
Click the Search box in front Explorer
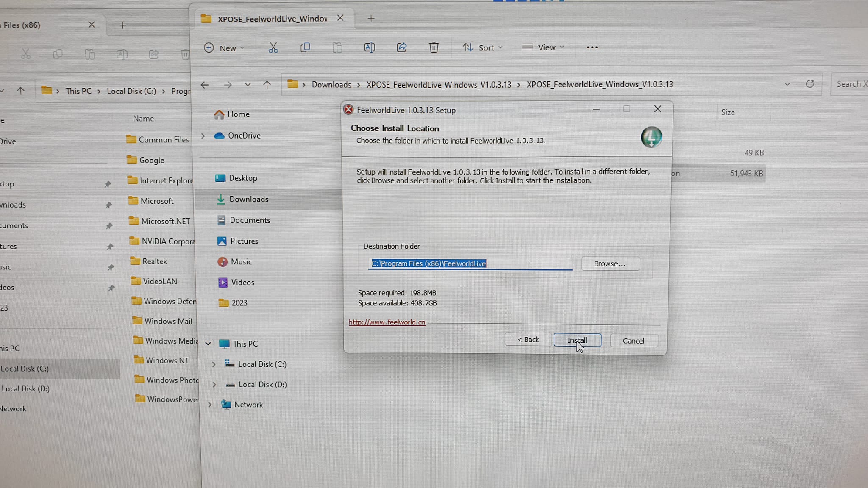pyautogui.click(x=849, y=84)
